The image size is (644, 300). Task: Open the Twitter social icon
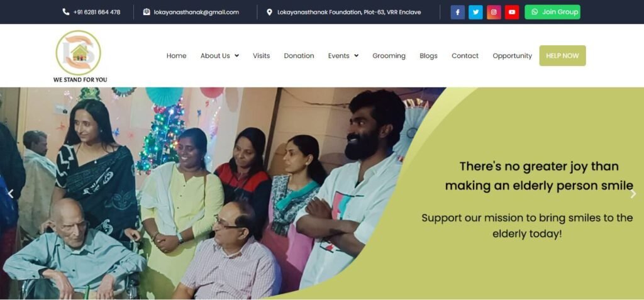475,12
